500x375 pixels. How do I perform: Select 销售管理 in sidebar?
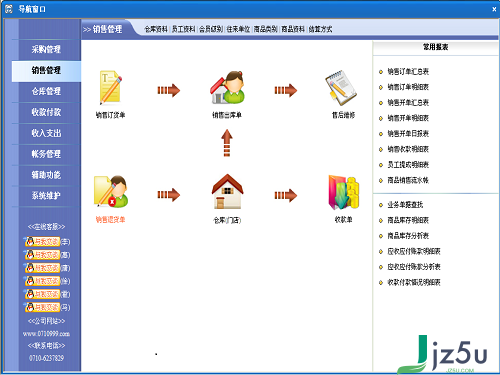coord(46,70)
